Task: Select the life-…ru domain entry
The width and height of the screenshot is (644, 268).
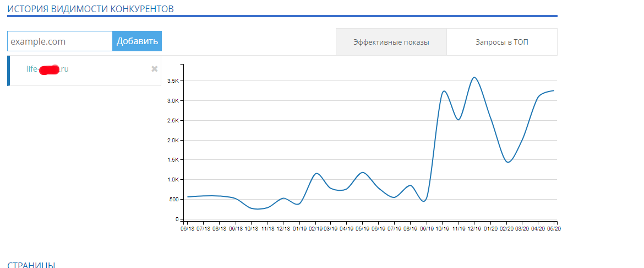Action: [47, 69]
